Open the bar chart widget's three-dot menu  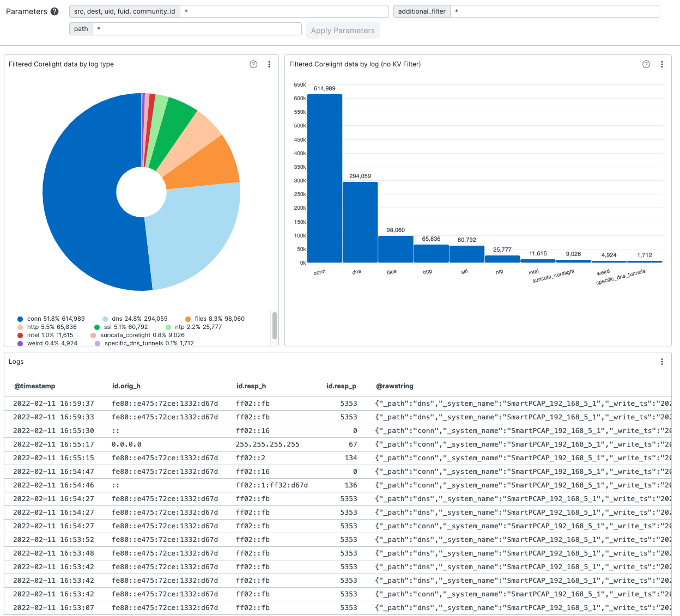tap(662, 64)
